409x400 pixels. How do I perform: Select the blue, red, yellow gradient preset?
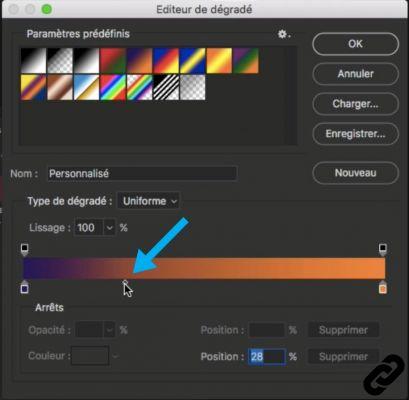166,61
